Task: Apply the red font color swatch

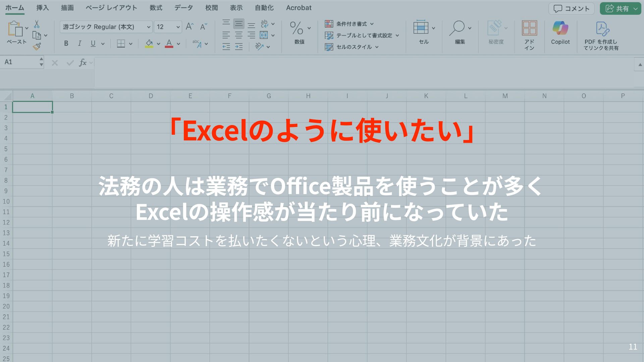Action: tap(169, 44)
